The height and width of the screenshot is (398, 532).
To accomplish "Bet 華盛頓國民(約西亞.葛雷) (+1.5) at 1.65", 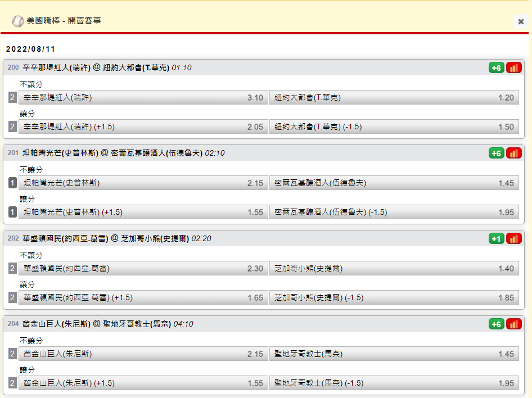I will 143,297.
